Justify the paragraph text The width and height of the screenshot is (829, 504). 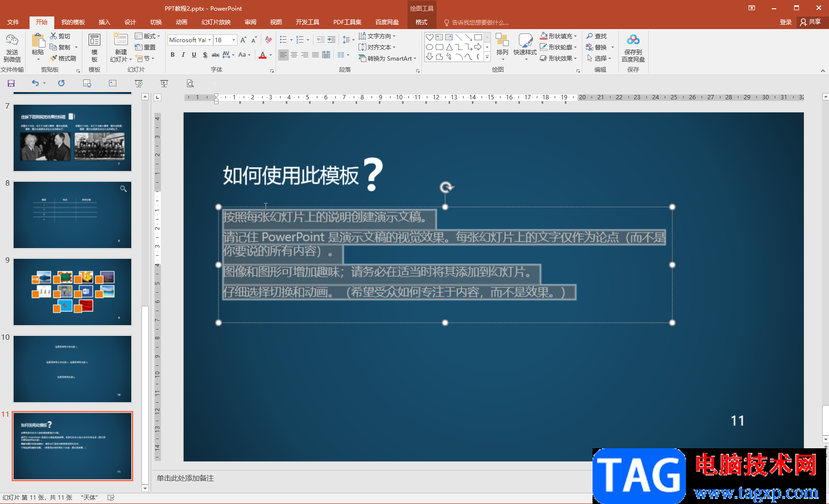(x=315, y=55)
